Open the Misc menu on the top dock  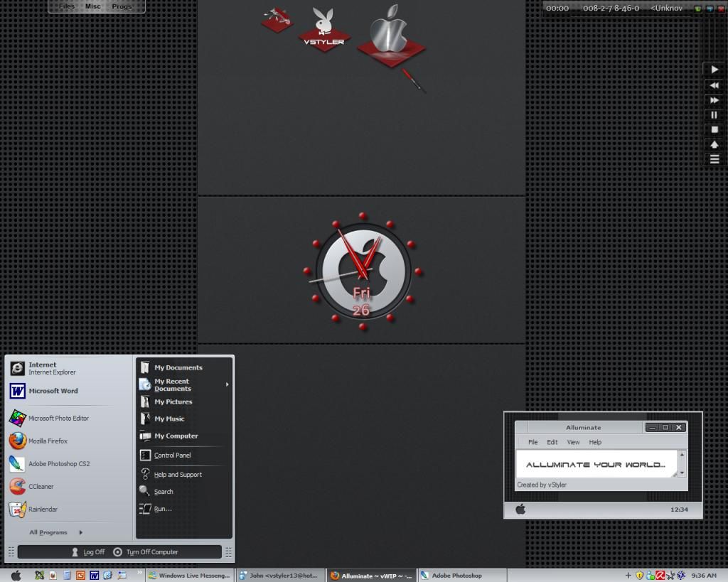pos(93,6)
